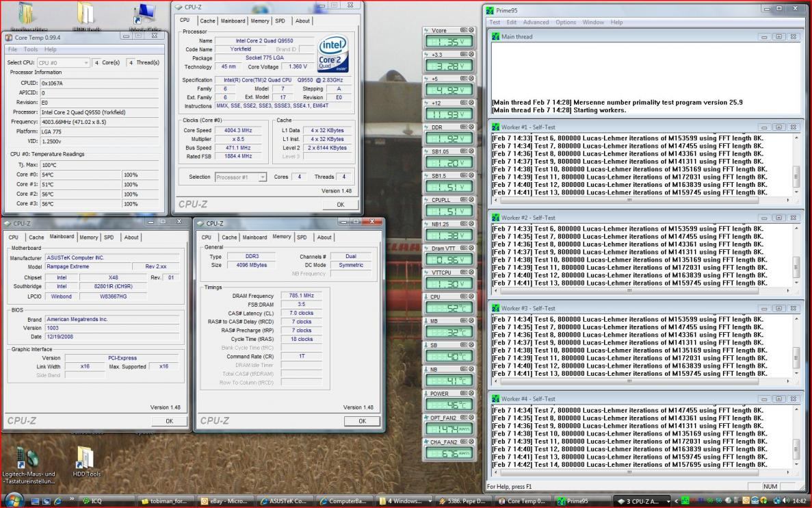Click the Worker #3 Self-Test window icon

[495, 308]
